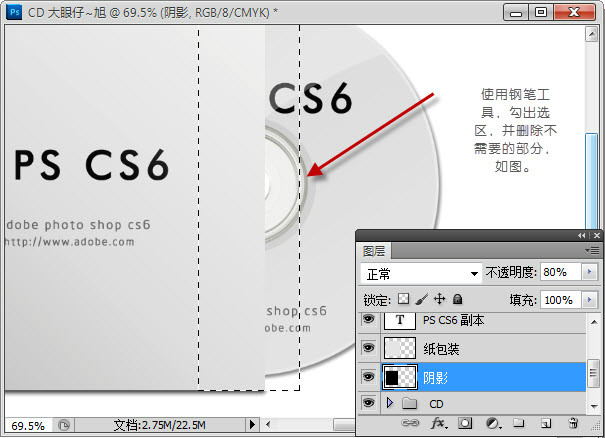The height and width of the screenshot is (438, 605).
Task: Open the opacity 不透明度 slider arrow
Action: [x=587, y=272]
